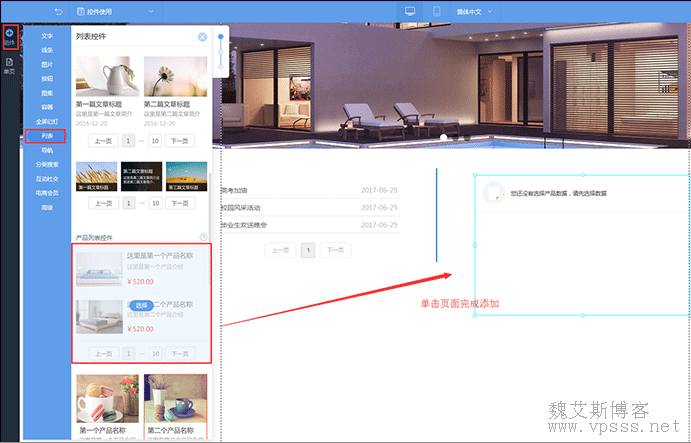The image size is (691, 443).
Task: Click the help icon beside 产品列表控件
Action: 203,238
